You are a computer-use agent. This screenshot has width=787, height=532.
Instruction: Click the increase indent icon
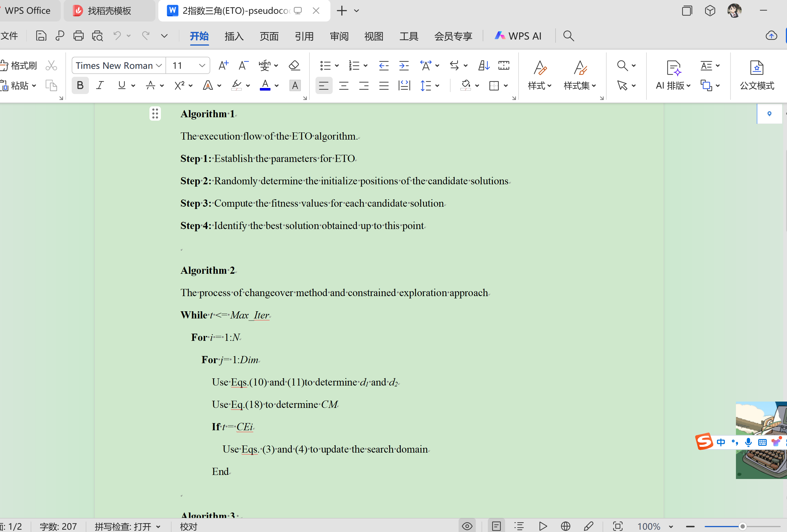click(404, 65)
